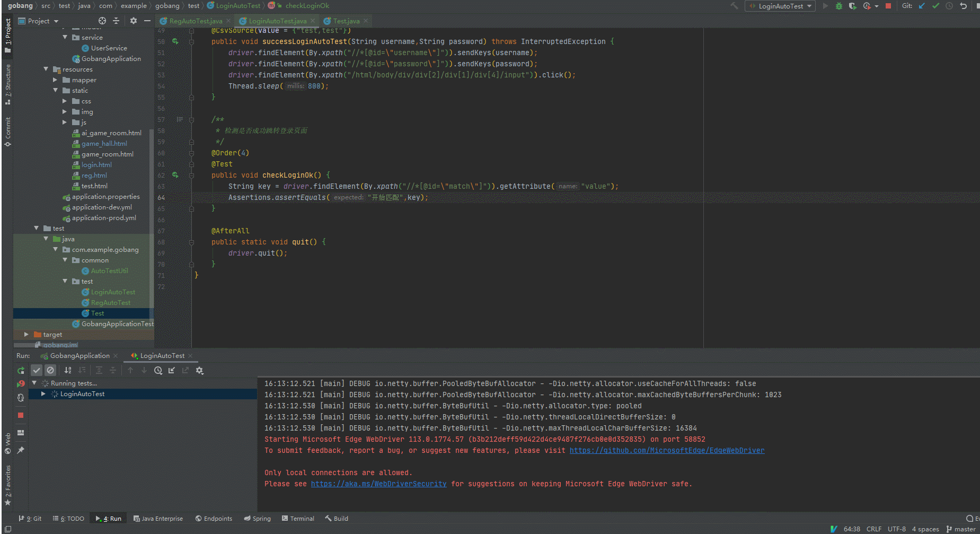Click the profiler run icon in top toolbar

tap(867, 6)
